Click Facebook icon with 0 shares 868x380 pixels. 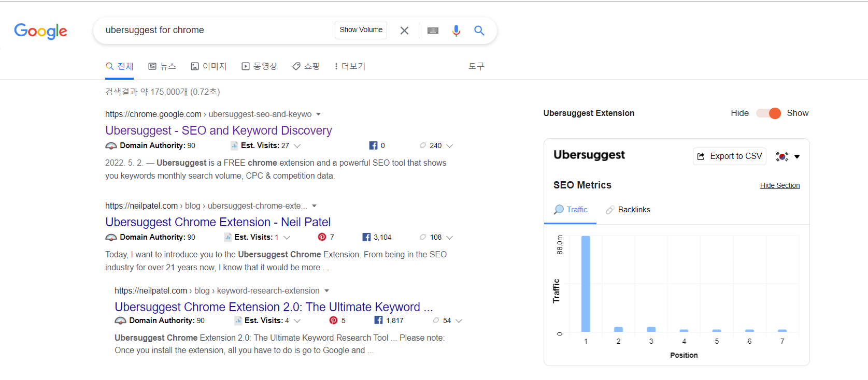tap(373, 145)
